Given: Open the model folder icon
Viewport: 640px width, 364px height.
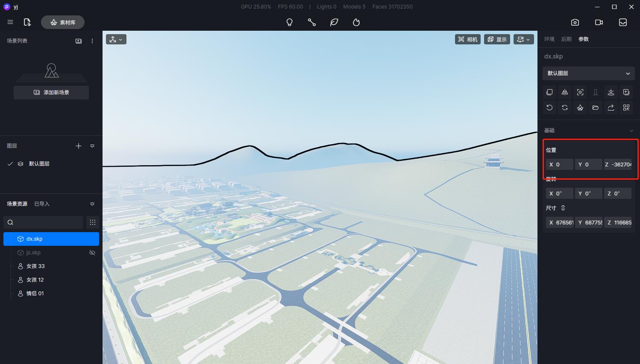Looking at the screenshot, I should pyautogui.click(x=596, y=108).
